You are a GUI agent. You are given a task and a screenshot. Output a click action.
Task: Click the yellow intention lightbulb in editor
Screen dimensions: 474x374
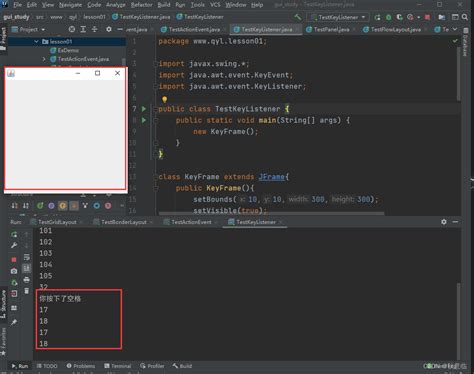point(164,99)
